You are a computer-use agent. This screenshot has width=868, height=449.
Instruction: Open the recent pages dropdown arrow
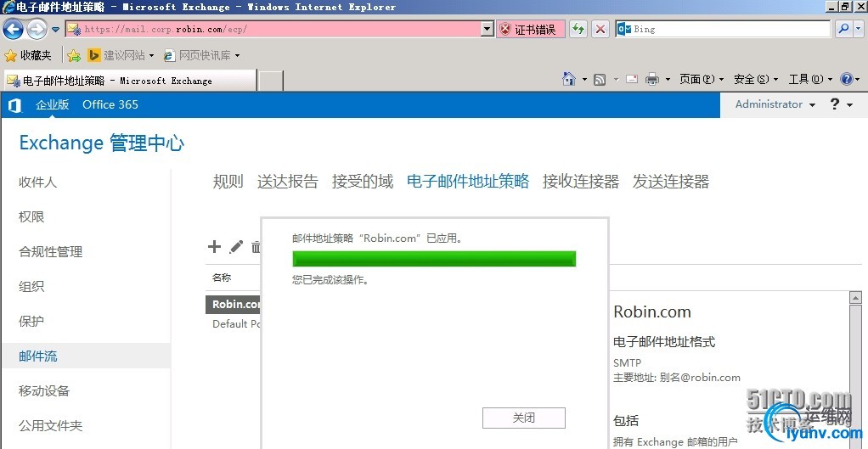point(55,30)
